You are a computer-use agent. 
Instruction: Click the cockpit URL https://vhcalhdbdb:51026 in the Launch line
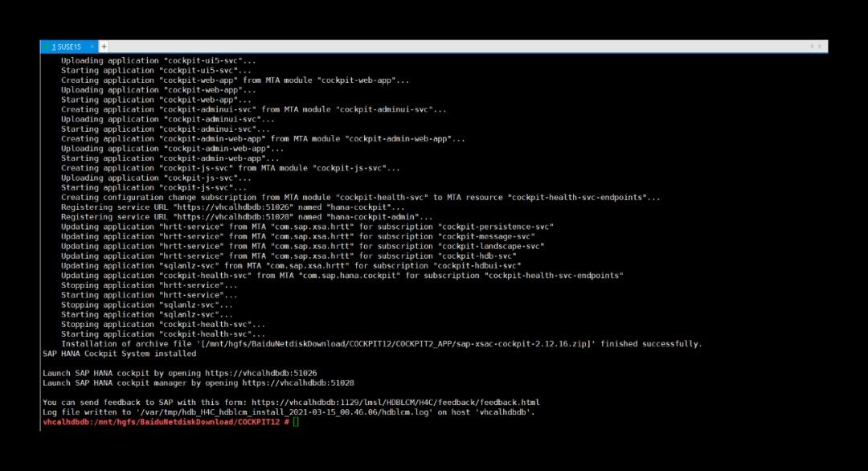tap(260, 373)
